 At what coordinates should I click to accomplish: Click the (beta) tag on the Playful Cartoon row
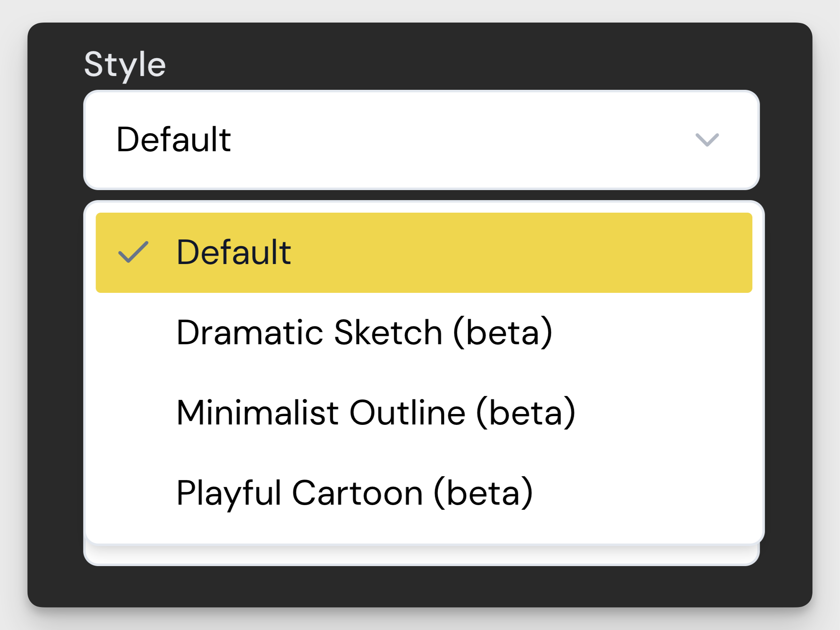483,493
